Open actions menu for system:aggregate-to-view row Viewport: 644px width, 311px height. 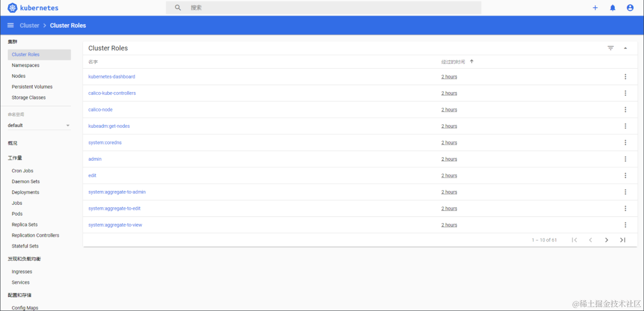tap(625, 225)
